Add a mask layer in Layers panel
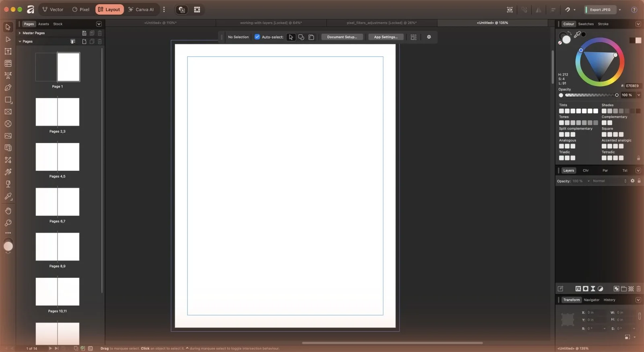This screenshot has width=644, height=352. (x=586, y=288)
